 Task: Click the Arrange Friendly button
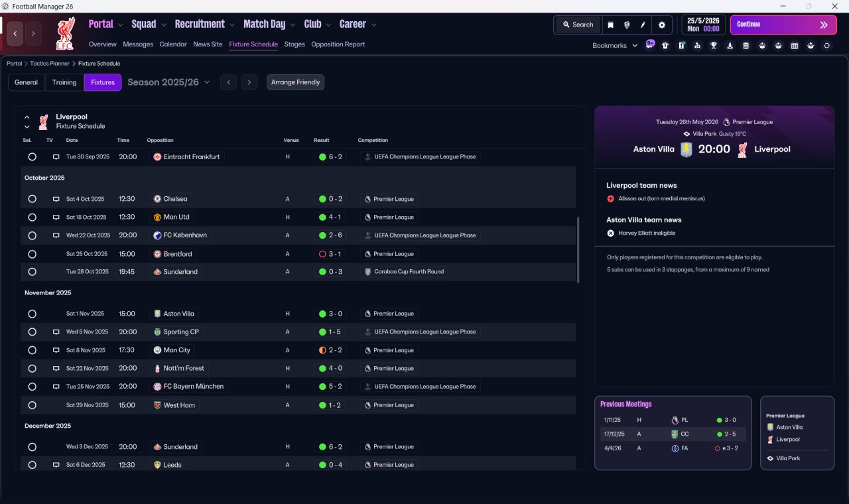coord(296,82)
